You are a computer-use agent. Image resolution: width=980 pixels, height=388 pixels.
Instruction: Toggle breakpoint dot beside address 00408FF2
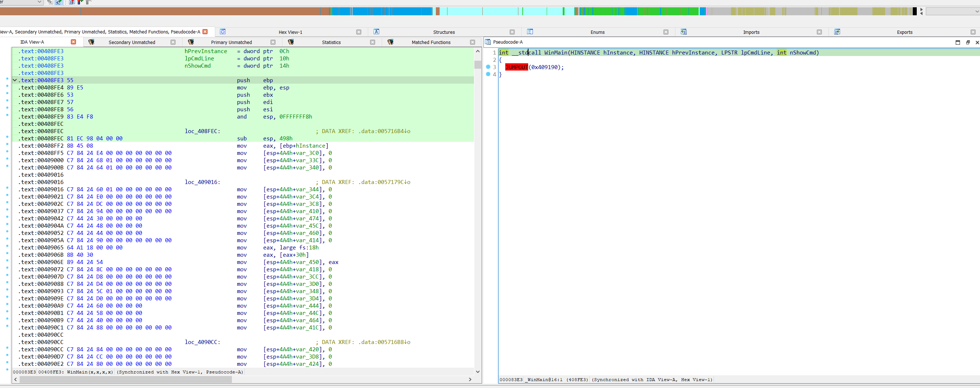7,145
